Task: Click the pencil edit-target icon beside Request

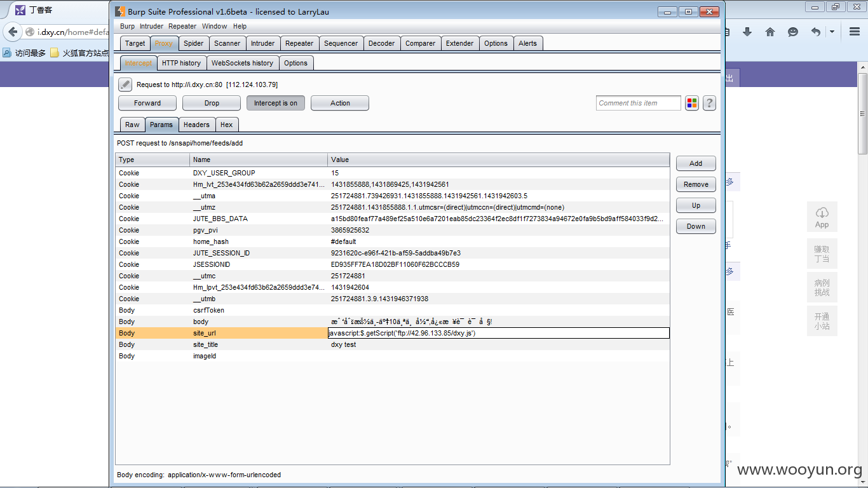Action: coord(125,85)
